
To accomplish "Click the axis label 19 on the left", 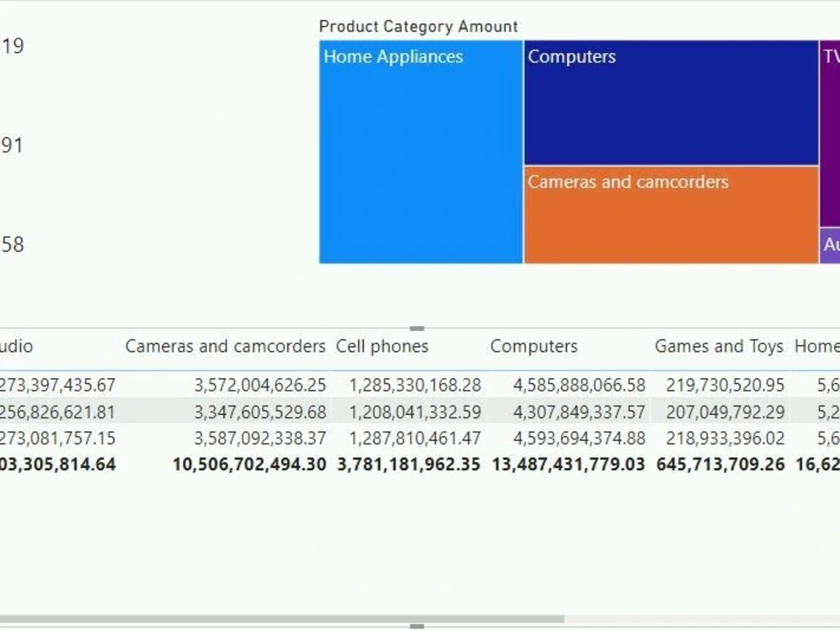I will tap(13, 45).
